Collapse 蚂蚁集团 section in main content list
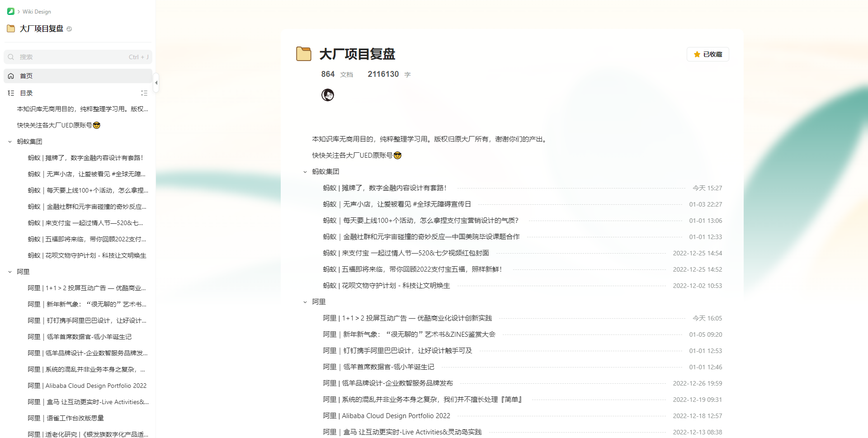This screenshot has height=438, width=868. (x=305, y=172)
